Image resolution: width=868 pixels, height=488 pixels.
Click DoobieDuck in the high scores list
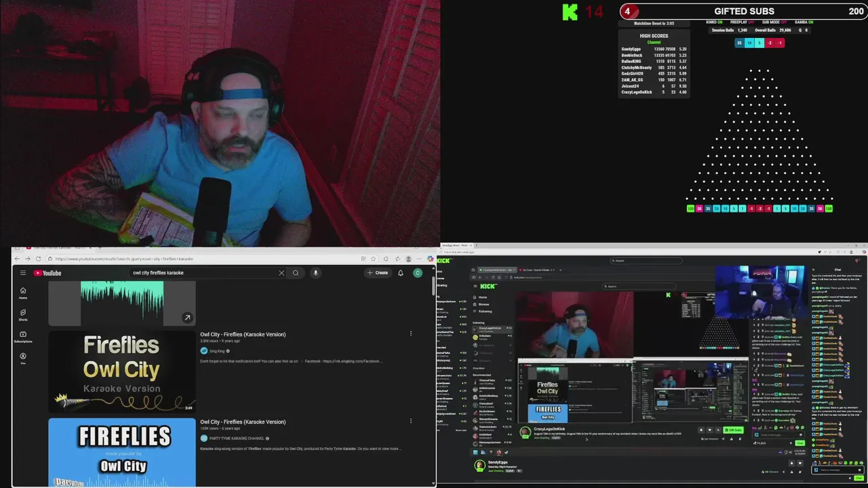tap(631, 56)
